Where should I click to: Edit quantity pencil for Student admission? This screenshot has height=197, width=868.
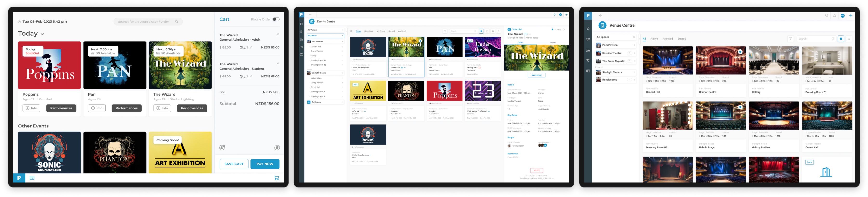(x=251, y=76)
